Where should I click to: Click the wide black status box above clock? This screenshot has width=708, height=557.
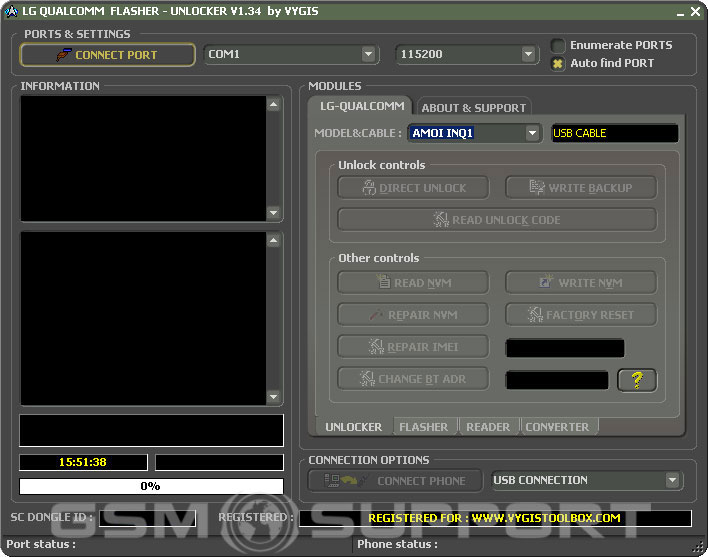click(x=151, y=430)
